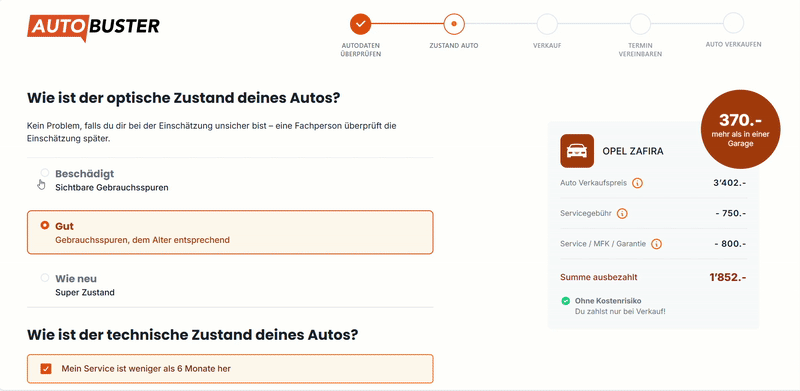Click the - 800.- guarantee cost value
The image size is (800, 391).
pos(731,244)
